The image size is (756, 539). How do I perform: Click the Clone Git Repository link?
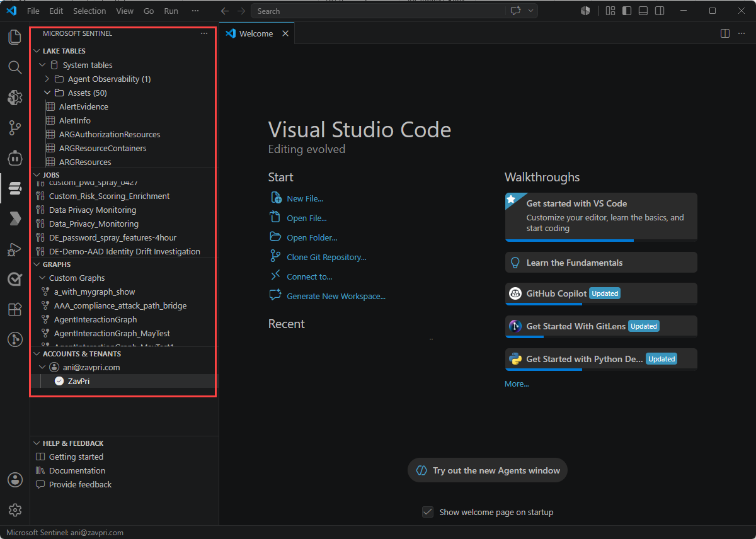click(x=326, y=257)
